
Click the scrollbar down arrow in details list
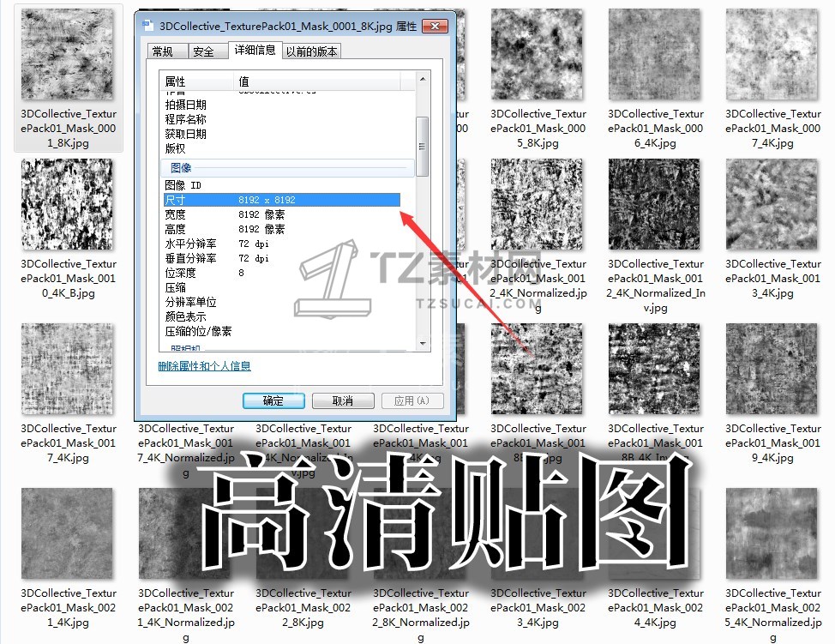point(423,344)
